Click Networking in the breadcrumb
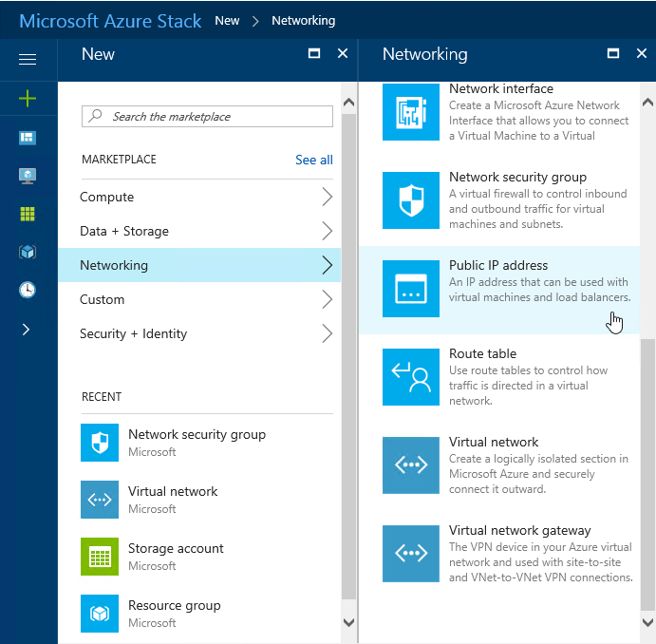The image size is (656, 644). 303,21
